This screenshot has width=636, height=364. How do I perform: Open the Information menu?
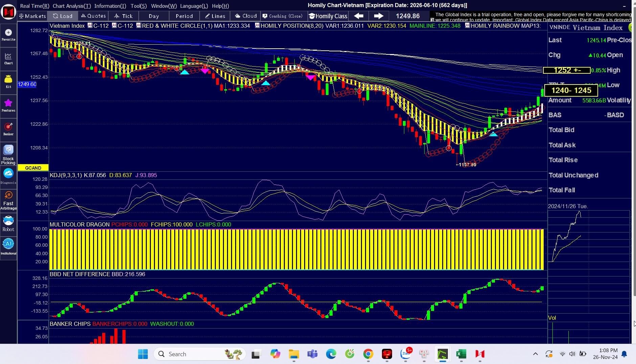pos(110,6)
